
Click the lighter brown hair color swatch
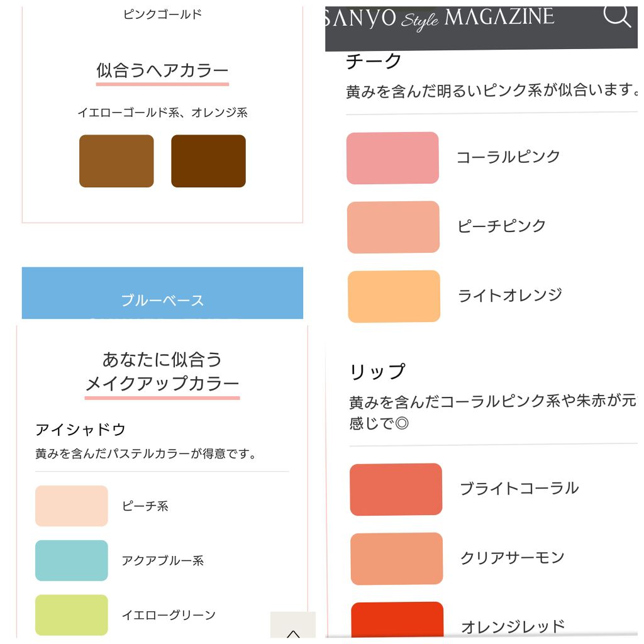tap(116, 160)
